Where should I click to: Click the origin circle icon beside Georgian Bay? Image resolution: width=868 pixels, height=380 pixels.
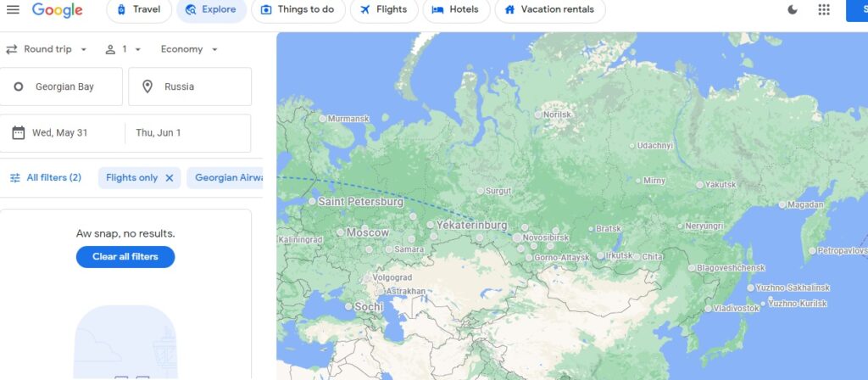[x=19, y=87]
